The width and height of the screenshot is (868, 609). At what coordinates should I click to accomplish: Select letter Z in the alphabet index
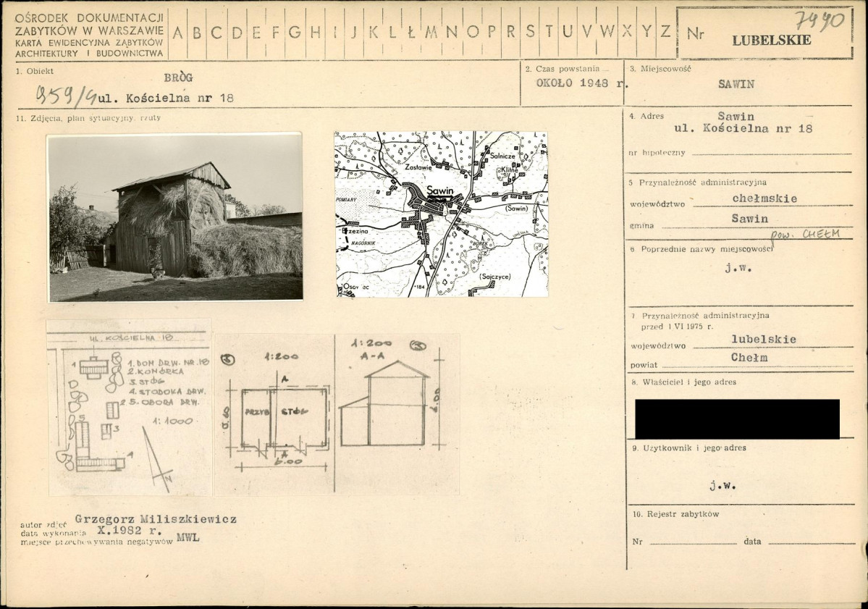(x=665, y=32)
